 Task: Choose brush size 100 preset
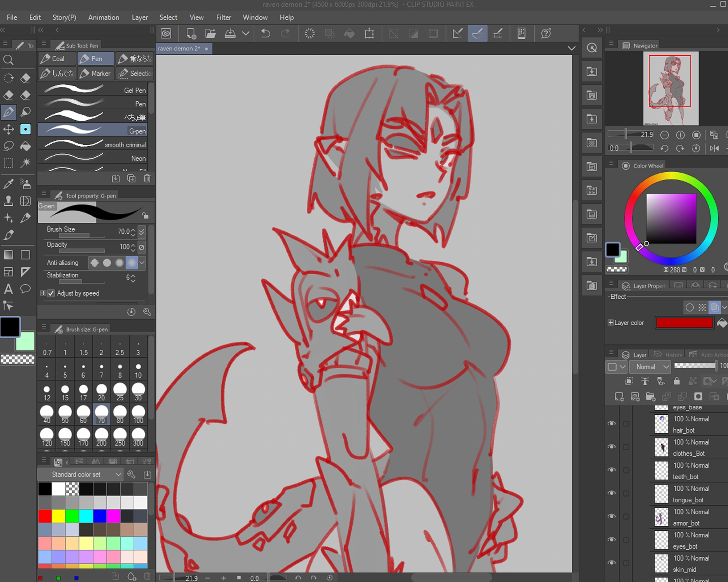click(x=138, y=414)
